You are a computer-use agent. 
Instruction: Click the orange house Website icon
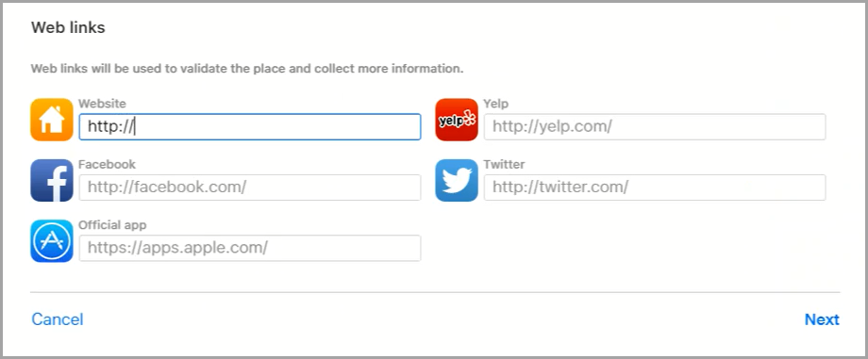[52, 120]
